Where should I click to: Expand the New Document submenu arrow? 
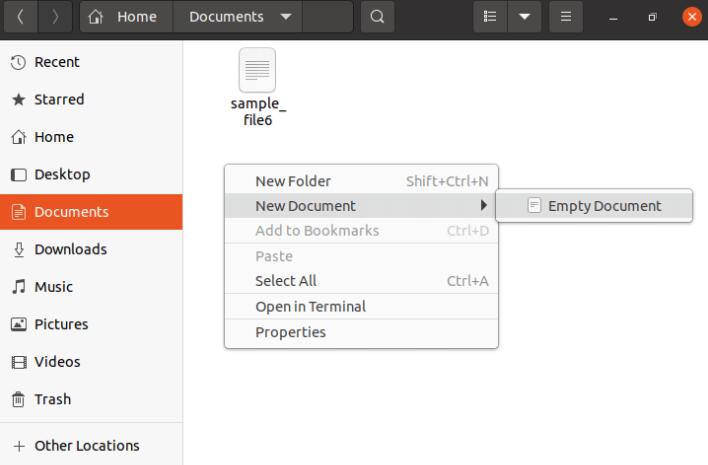point(484,205)
